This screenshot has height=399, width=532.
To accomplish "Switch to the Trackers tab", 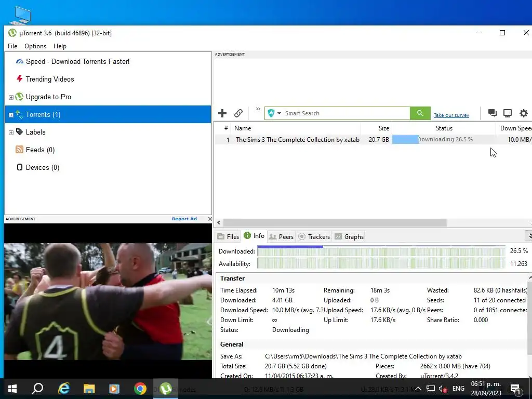I will point(314,236).
